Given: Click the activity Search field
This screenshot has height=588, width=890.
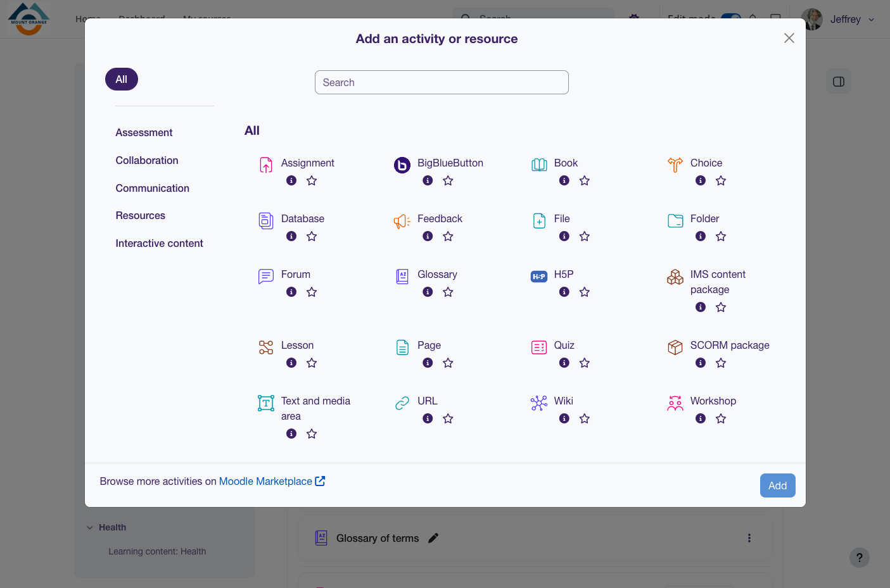Looking at the screenshot, I should point(442,82).
